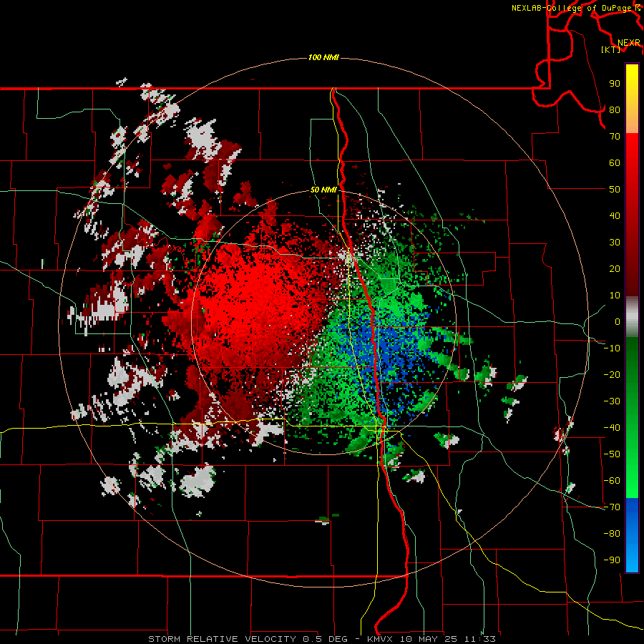Click the -20 scale label
The height and width of the screenshot is (644, 644).
pos(612,375)
